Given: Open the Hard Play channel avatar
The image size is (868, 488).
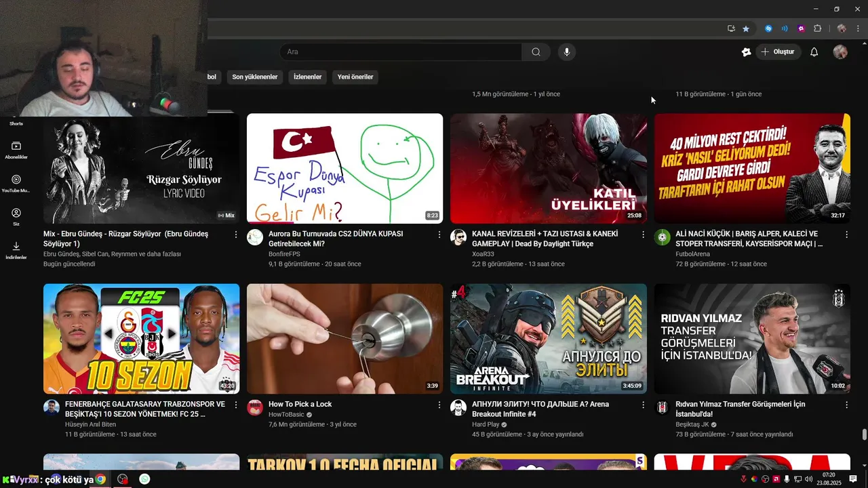Looking at the screenshot, I should point(458,407).
